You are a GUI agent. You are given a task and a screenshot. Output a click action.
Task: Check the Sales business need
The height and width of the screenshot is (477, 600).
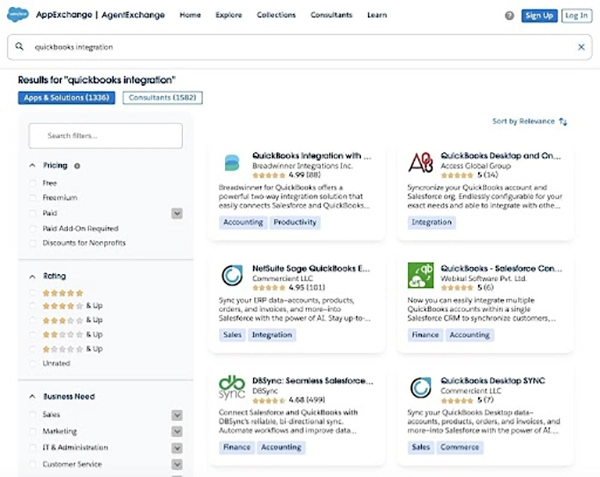point(33,415)
